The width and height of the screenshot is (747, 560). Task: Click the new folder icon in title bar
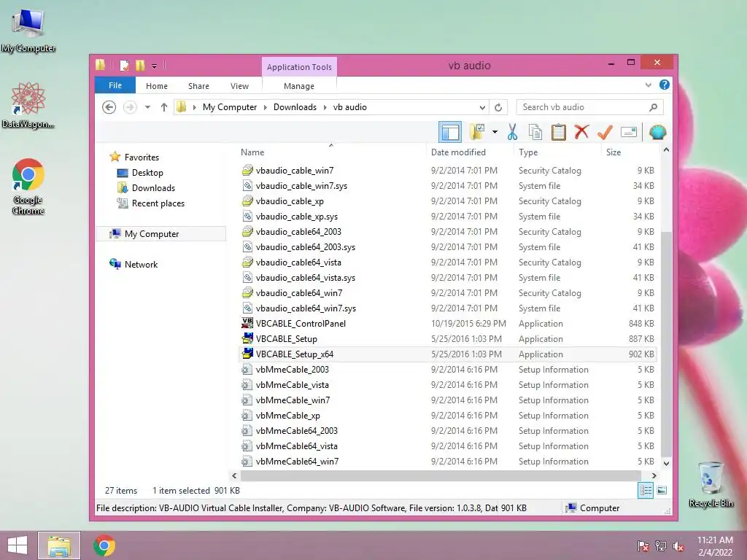point(140,65)
